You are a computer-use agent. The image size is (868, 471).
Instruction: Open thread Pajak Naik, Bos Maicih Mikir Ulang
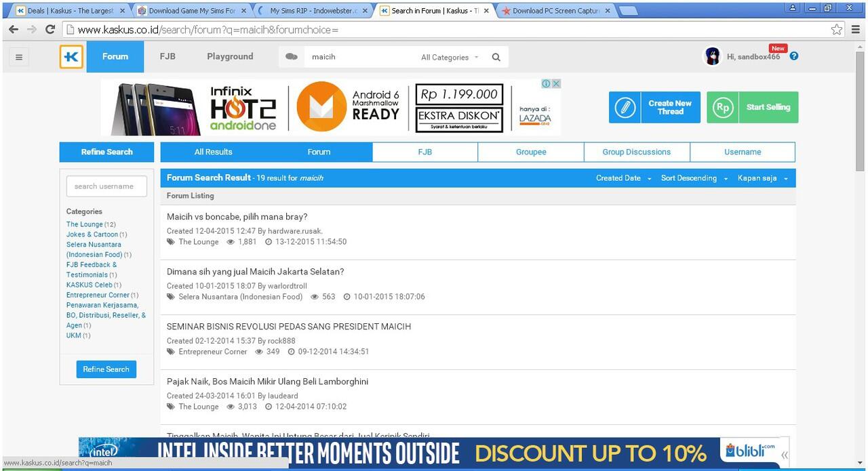click(x=268, y=382)
